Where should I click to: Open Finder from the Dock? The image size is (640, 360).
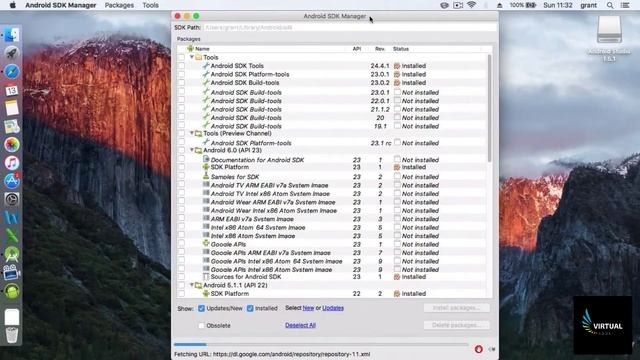[12, 35]
